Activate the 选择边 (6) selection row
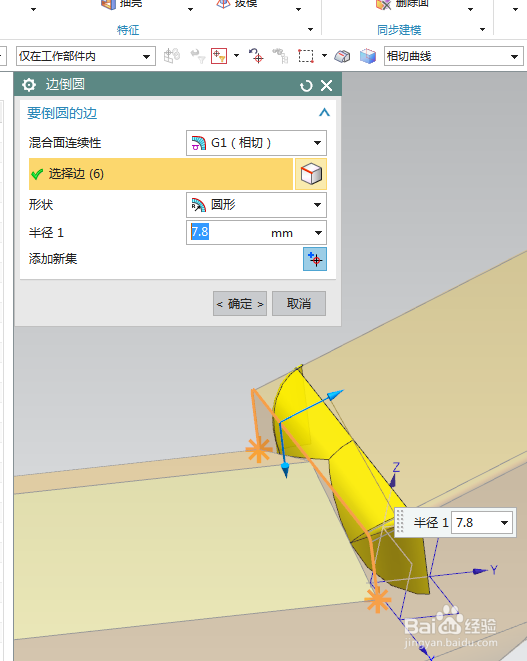 (x=161, y=174)
